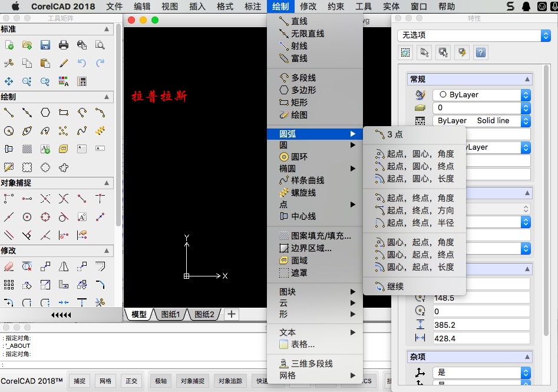Image resolution: width=558 pixels, height=392 pixels.
Task: Click the help question mark button in properties
Action: [x=480, y=52]
